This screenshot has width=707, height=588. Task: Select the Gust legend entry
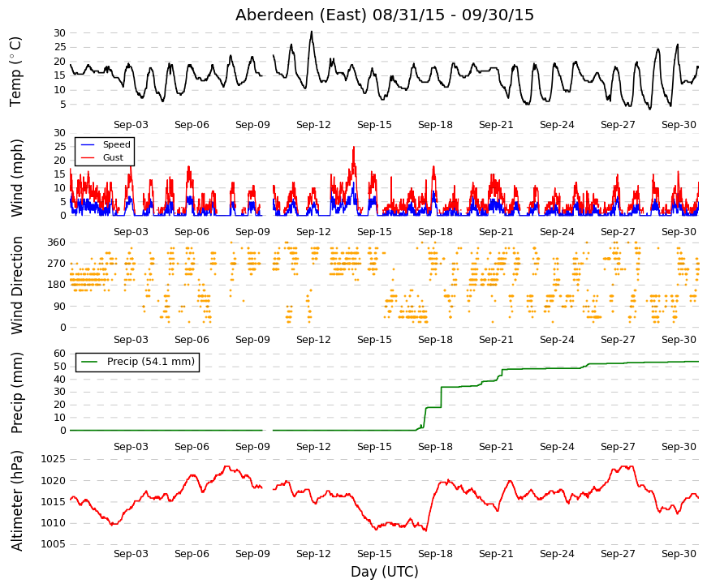[101, 157]
